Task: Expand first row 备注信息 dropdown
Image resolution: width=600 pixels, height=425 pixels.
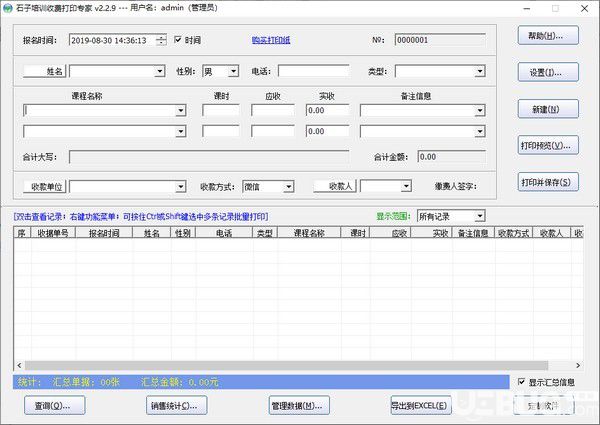Action: (480, 111)
